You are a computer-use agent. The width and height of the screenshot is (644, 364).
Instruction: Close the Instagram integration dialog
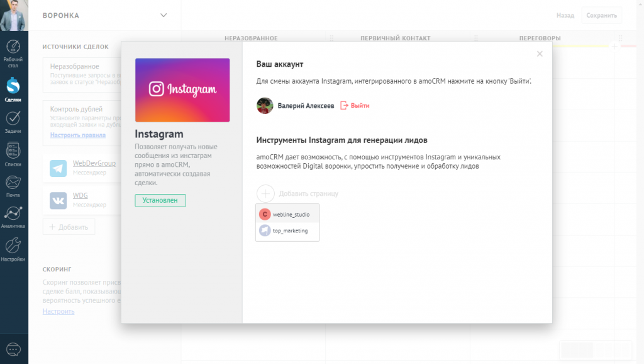point(540,54)
